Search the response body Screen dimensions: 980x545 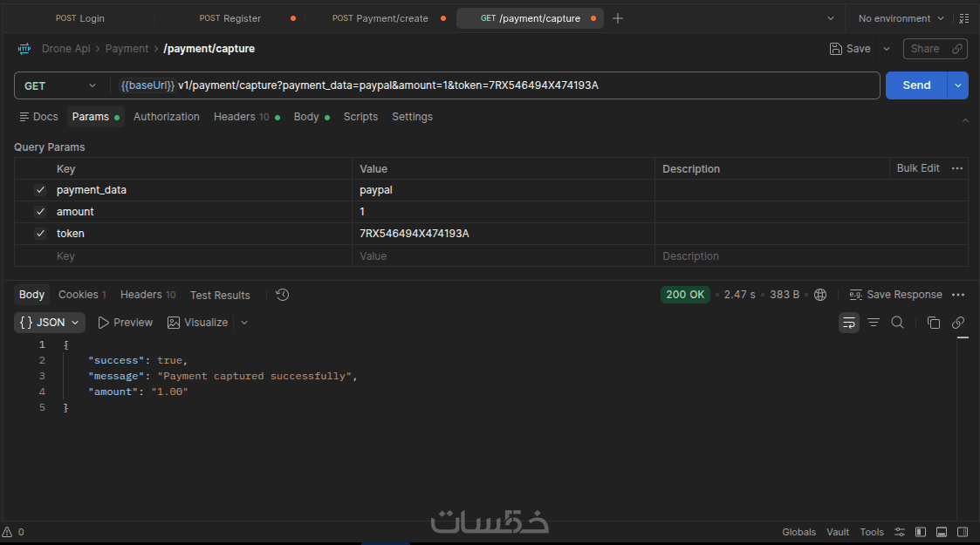pyautogui.click(x=897, y=323)
